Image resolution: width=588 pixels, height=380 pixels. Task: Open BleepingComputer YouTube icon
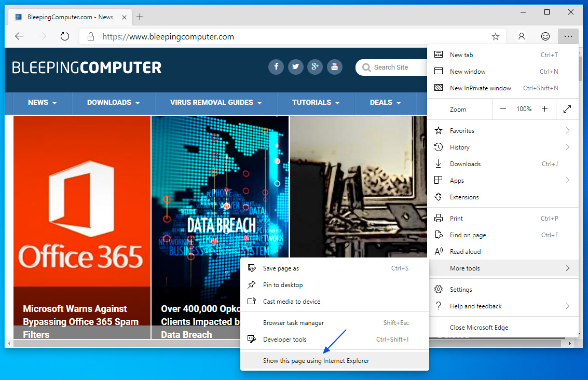[x=335, y=67]
